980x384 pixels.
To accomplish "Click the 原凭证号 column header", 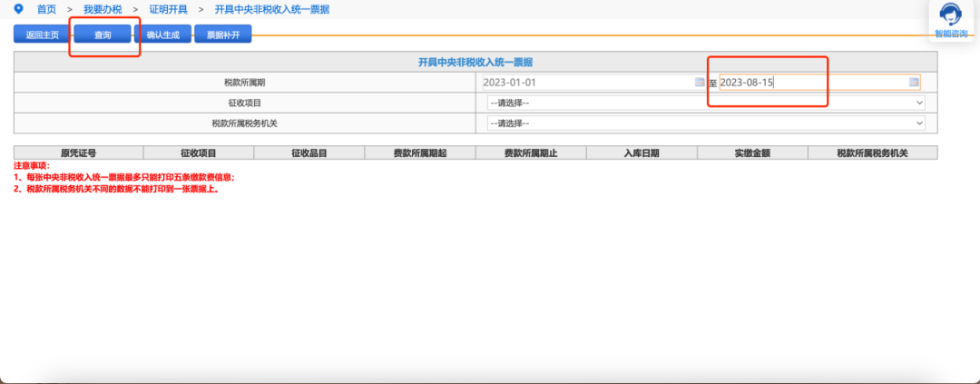I will click(x=78, y=153).
